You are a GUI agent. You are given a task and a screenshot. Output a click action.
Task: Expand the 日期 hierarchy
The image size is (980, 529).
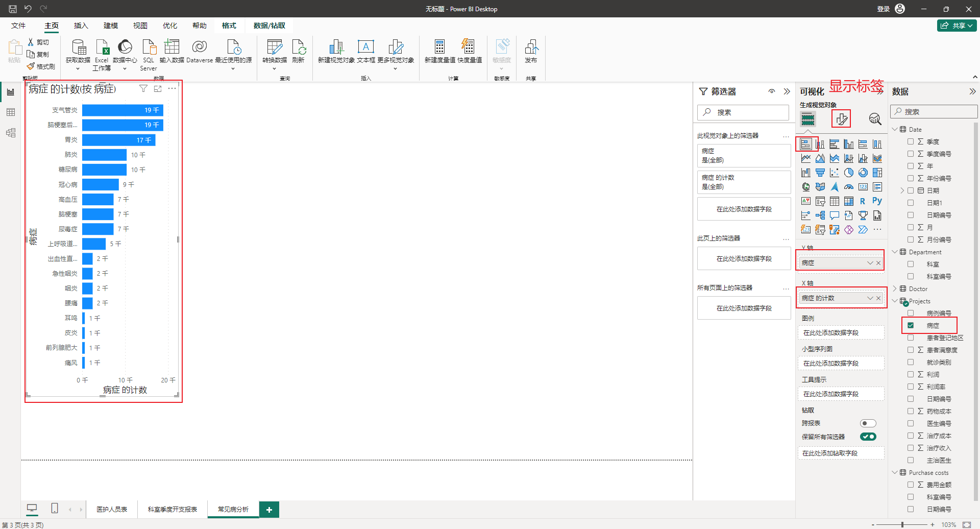pos(902,190)
